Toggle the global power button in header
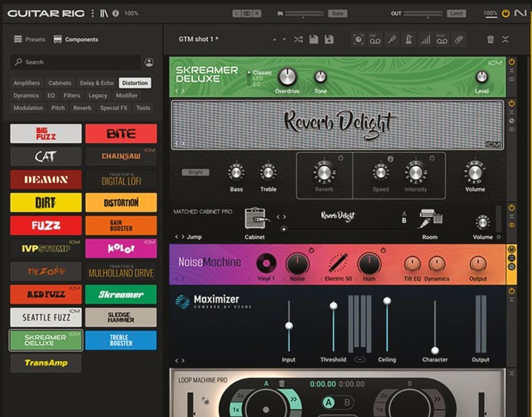Screen dimensions: 532x417 point(505,13)
